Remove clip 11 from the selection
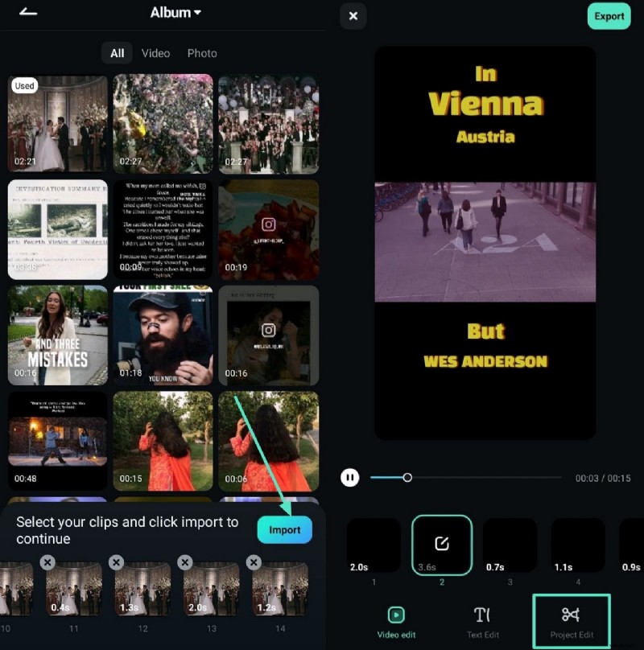This screenshot has width=644, height=650. [47, 562]
